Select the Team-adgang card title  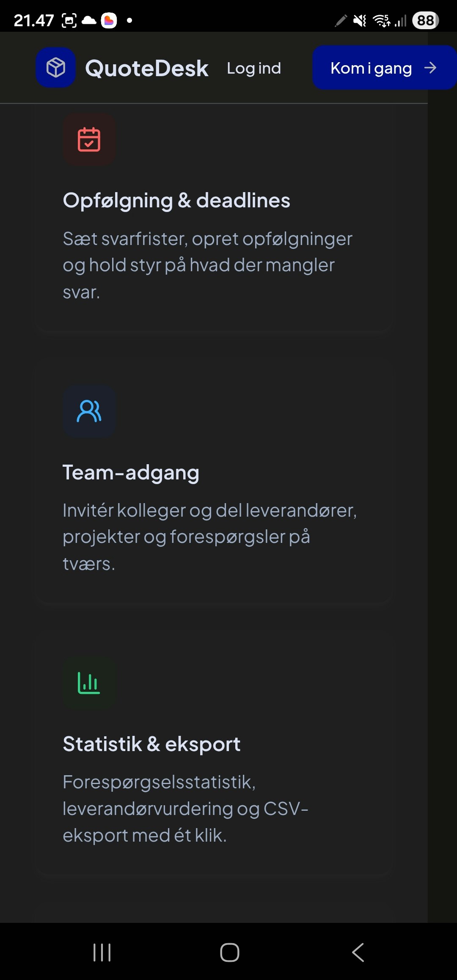131,473
